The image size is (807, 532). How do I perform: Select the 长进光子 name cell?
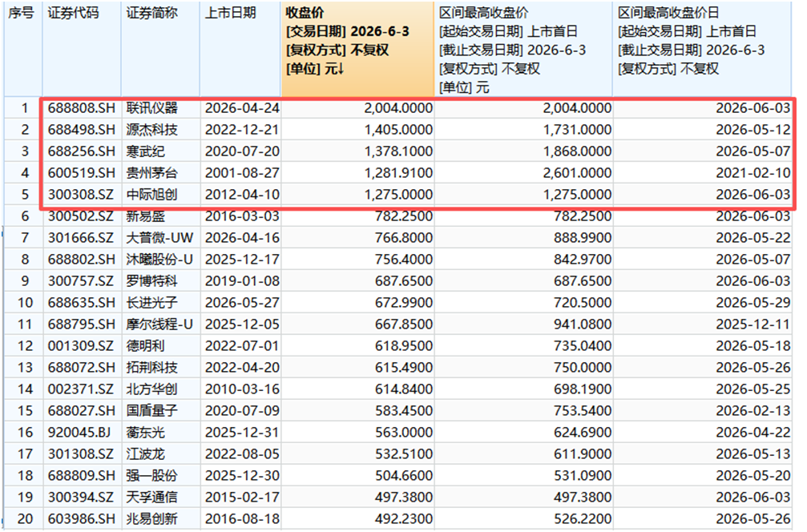coord(160,303)
